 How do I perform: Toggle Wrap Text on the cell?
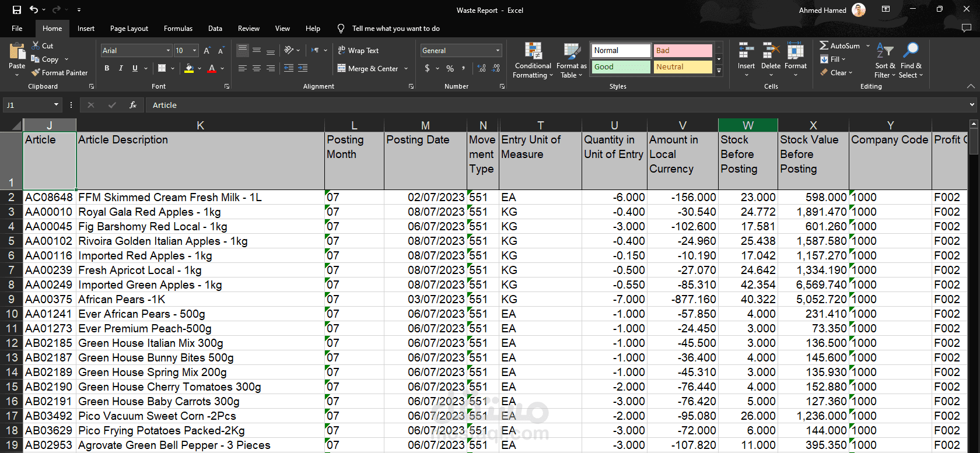pyautogui.click(x=358, y=51)
